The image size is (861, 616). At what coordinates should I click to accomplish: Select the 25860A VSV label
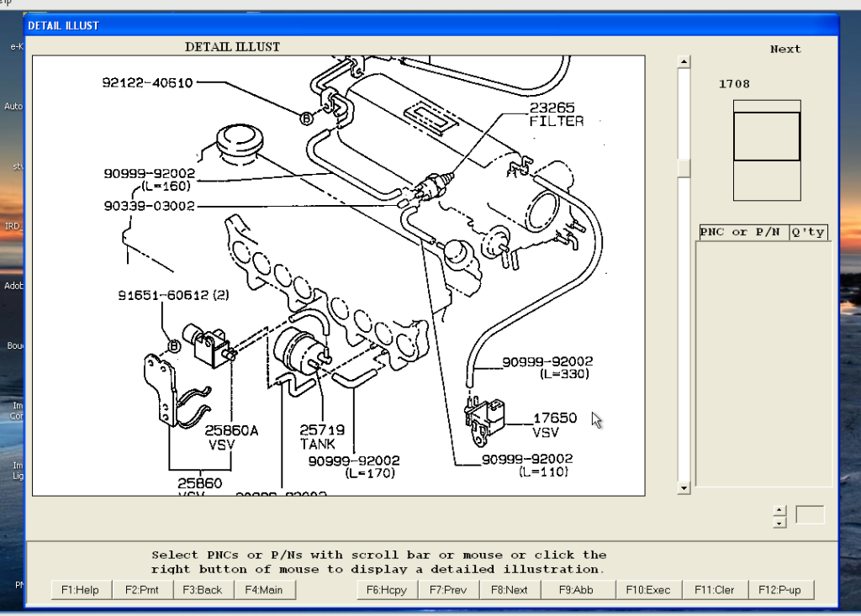pyautogui.click(x=231, y=438)
